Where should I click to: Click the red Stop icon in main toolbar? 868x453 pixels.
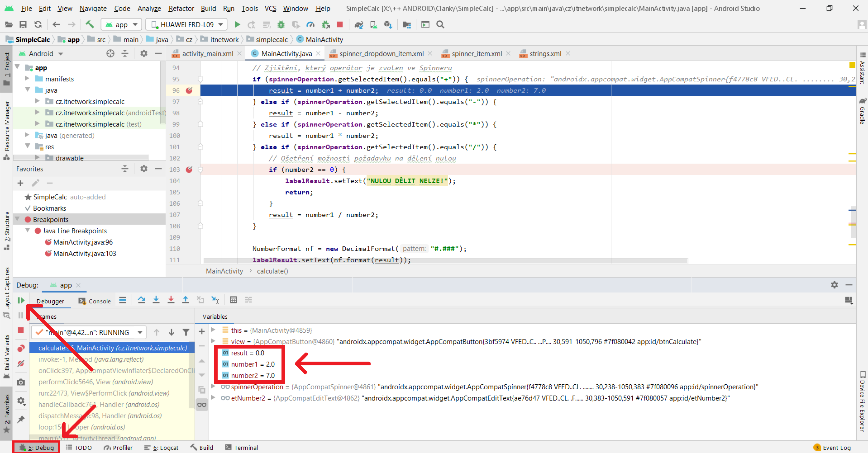click(x=340, y=24)
